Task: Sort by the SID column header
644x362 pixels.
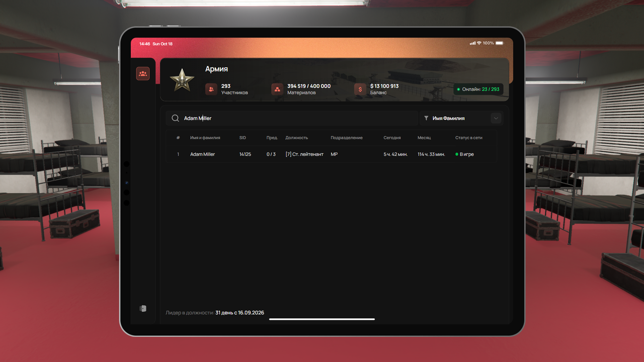Action: 243,138
